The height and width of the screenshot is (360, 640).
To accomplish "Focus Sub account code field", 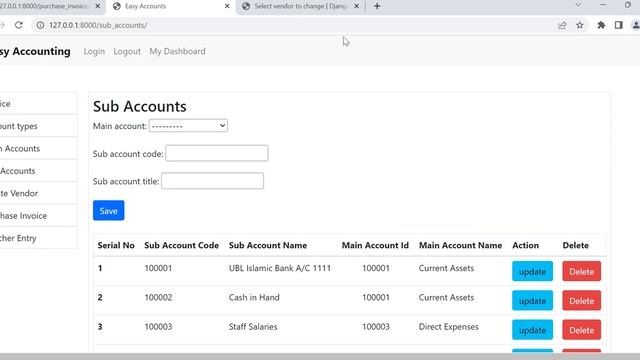I will 217,153.
